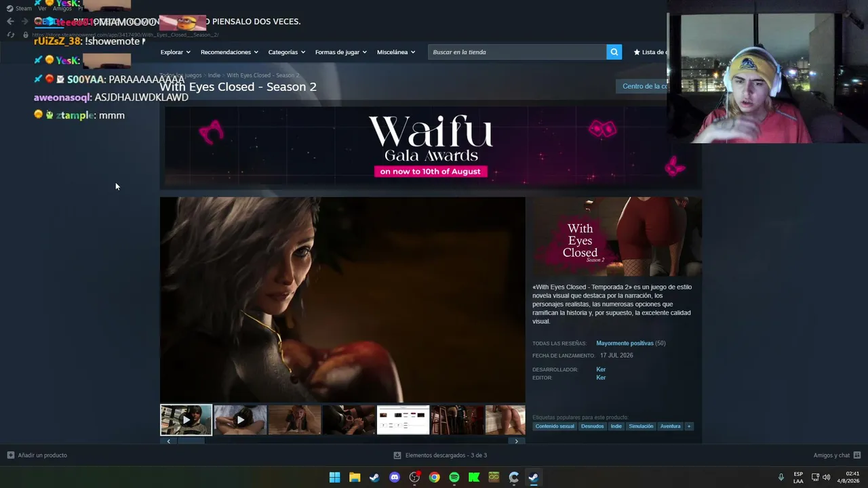This screenshot has width=868, height=488.
Task: Select the Contenido sexual tag
Action: click(555, 426)
